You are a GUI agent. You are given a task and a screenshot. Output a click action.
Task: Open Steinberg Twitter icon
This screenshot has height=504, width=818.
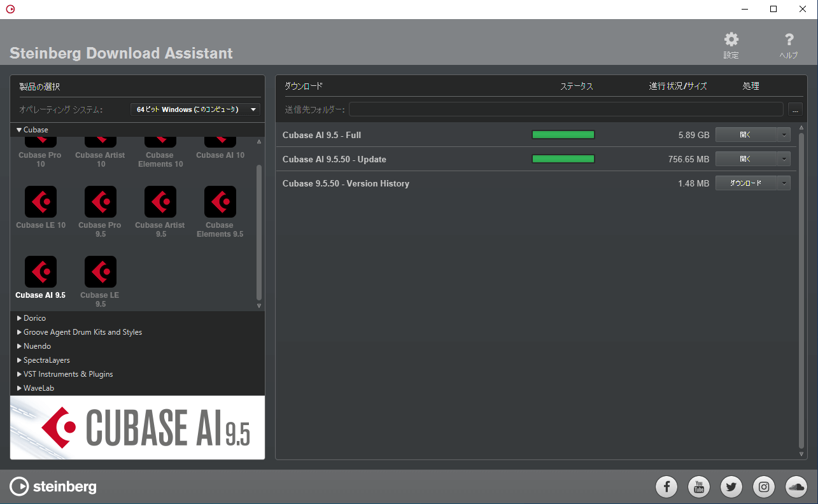pos(731,487)
